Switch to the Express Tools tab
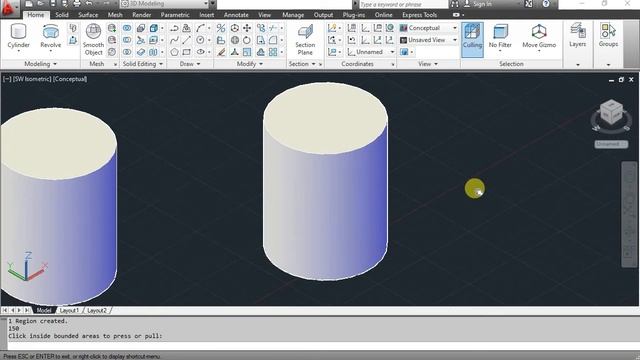 pyautogui.click(x=419, y=15)
